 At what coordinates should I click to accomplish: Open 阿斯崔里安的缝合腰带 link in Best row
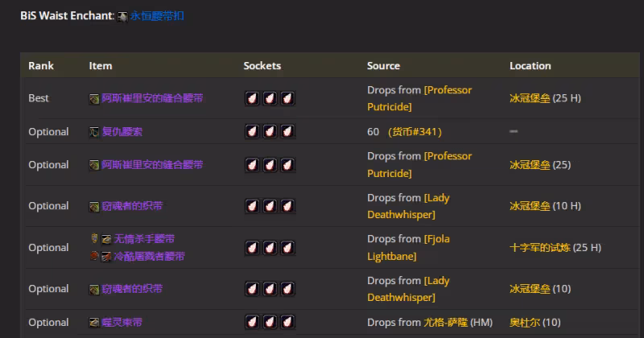152,98
